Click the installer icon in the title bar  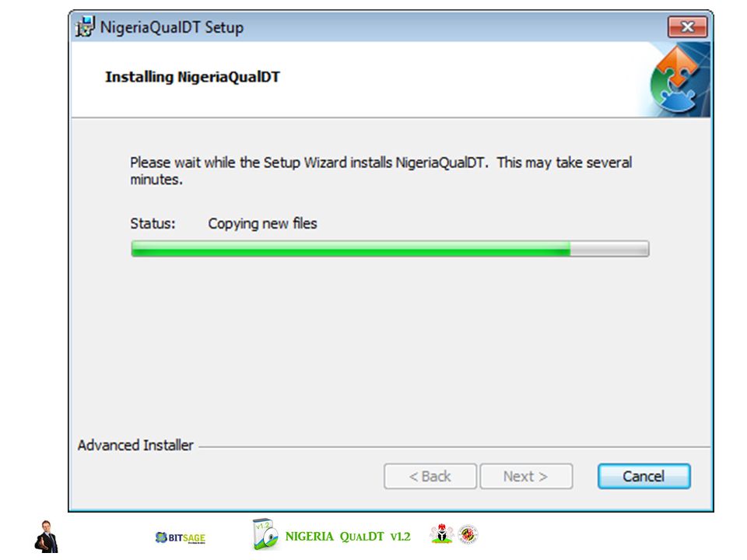click(x=86, y=26)
